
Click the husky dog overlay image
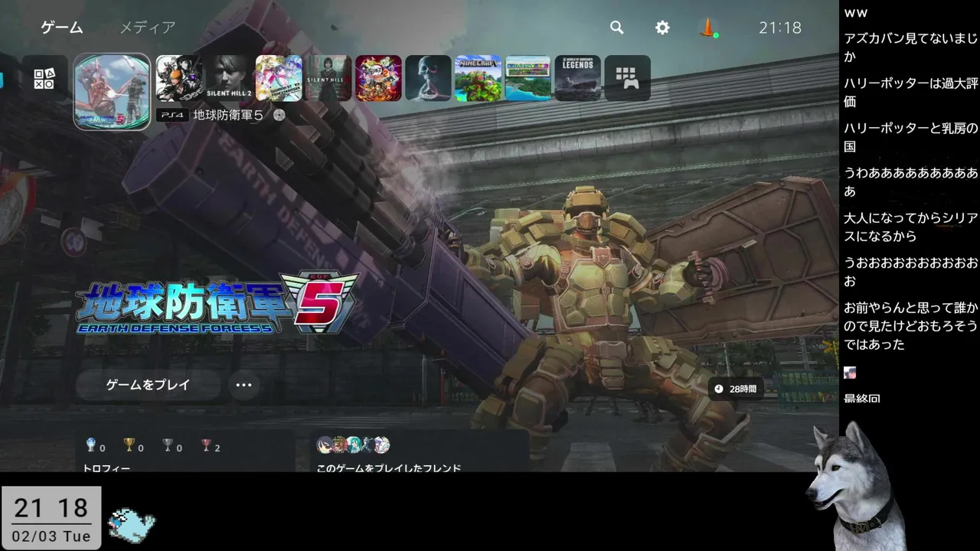coord(855,484)
